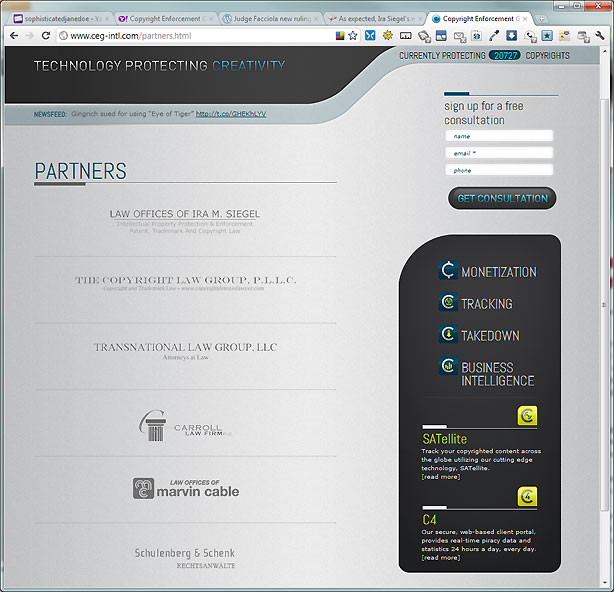Click the Schulenberg & Schenk logo

(185, 558)
